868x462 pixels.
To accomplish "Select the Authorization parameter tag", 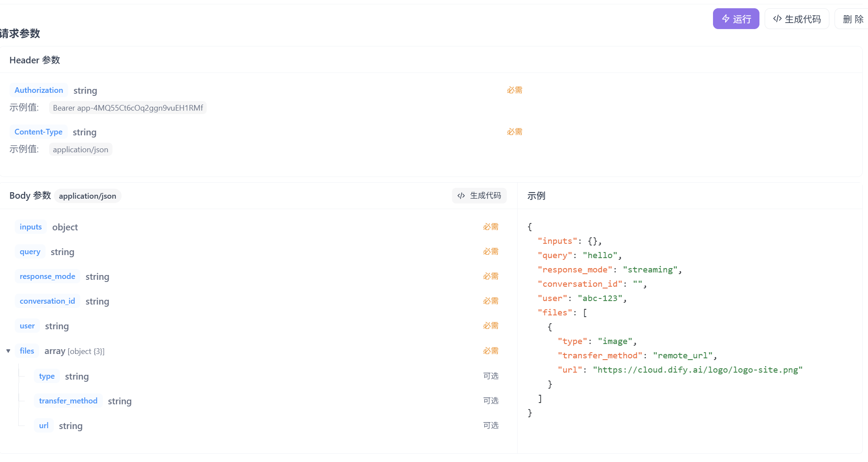I will click(x=39, y=90).
